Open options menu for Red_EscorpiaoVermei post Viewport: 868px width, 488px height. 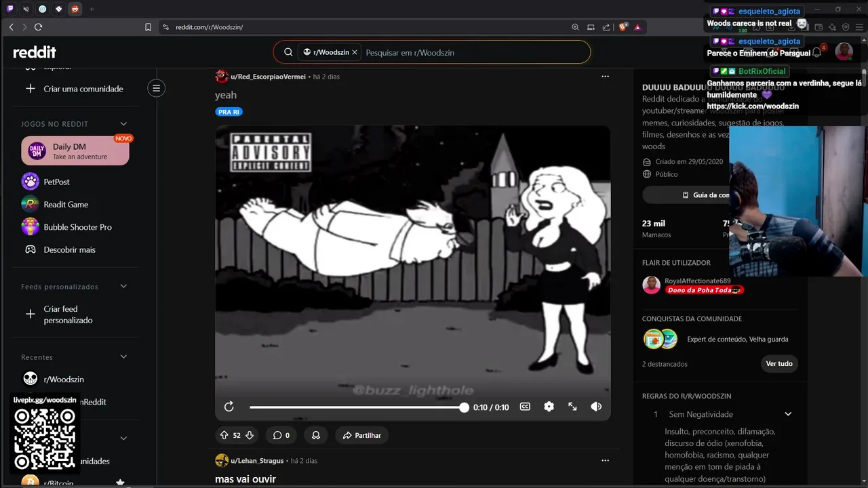tap(605, 77)
